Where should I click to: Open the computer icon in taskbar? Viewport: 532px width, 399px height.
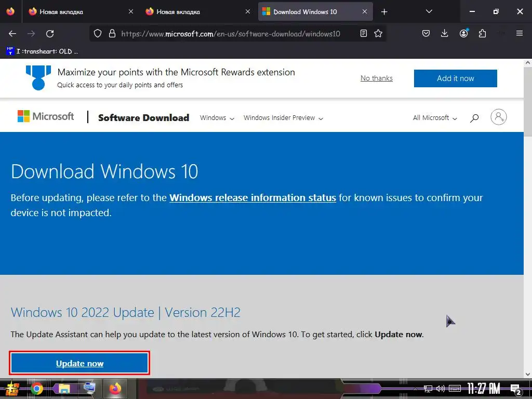pyautogui.click(x=89, y=388)
